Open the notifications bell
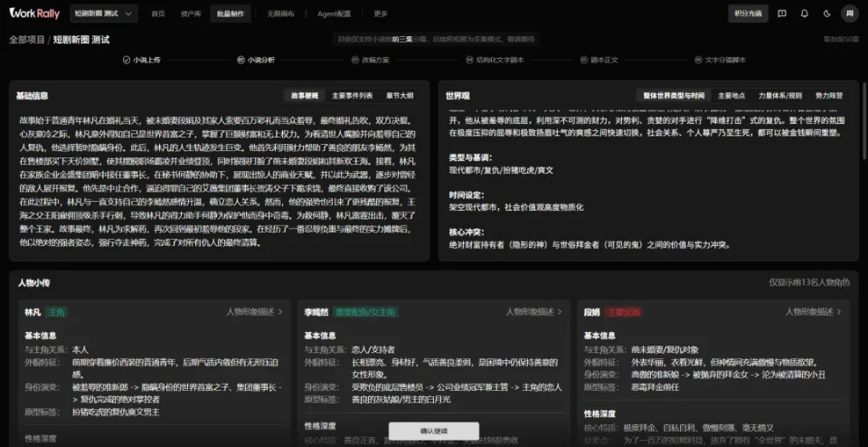This screenshot has width=868, height=447. click(x=805, y=14)
